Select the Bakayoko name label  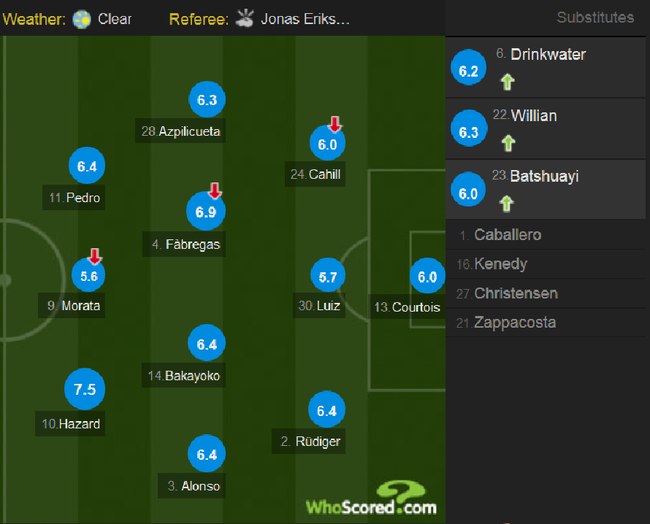[184, 376]
